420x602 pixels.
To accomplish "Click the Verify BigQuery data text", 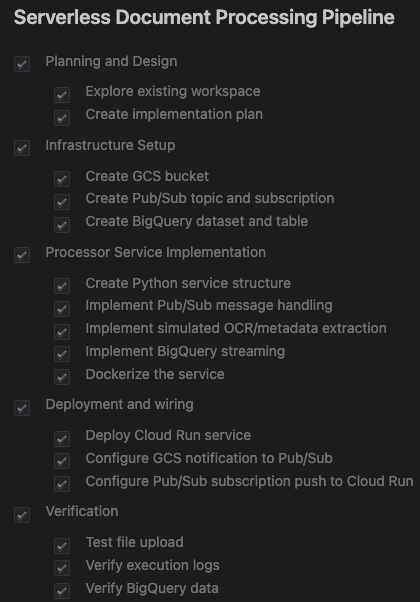I will (152, 588).
